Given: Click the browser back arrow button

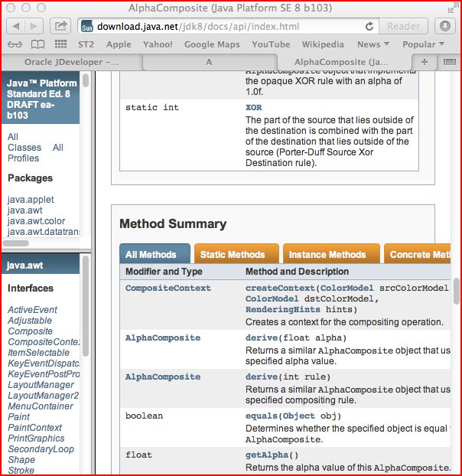Looking at the screenshot, I should point(15,26).
